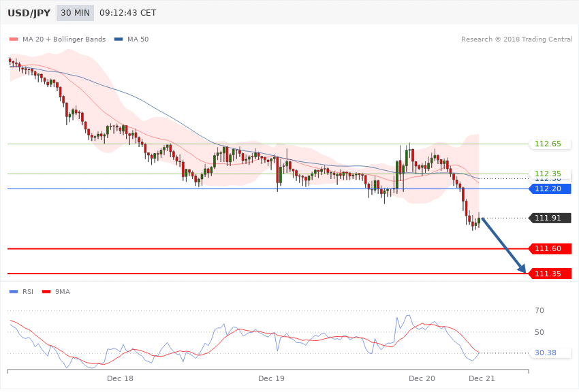Image resolution: width=579 pixels, height=392 pixels.
Task: Click the Dec 18 date axis label
Action: (x=120, y=378)
